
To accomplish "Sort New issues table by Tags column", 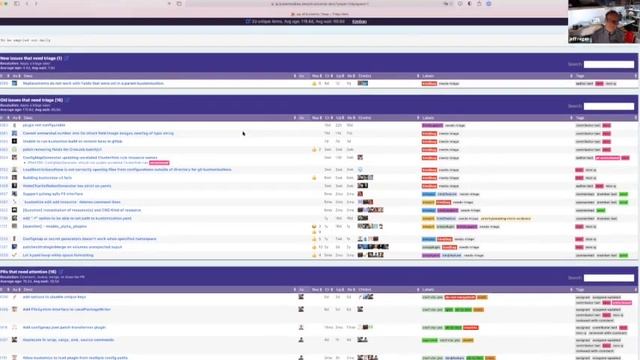I will click(x=580, y=76).
